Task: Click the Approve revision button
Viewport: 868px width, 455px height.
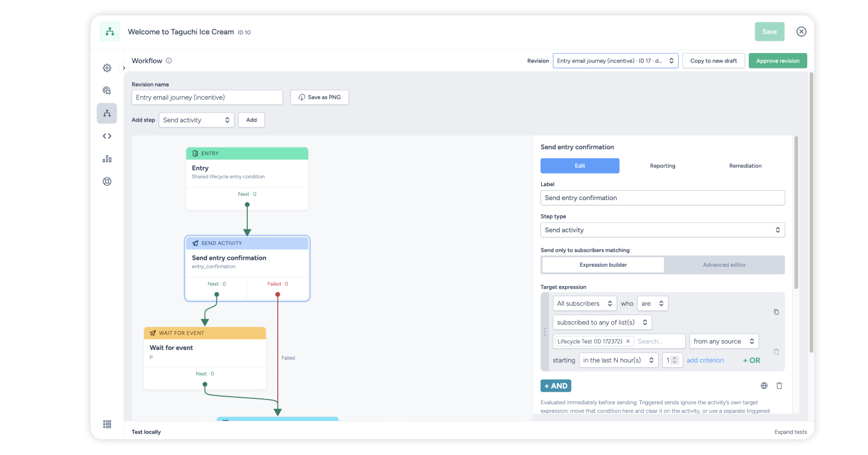Action: (x=778, y=61)
